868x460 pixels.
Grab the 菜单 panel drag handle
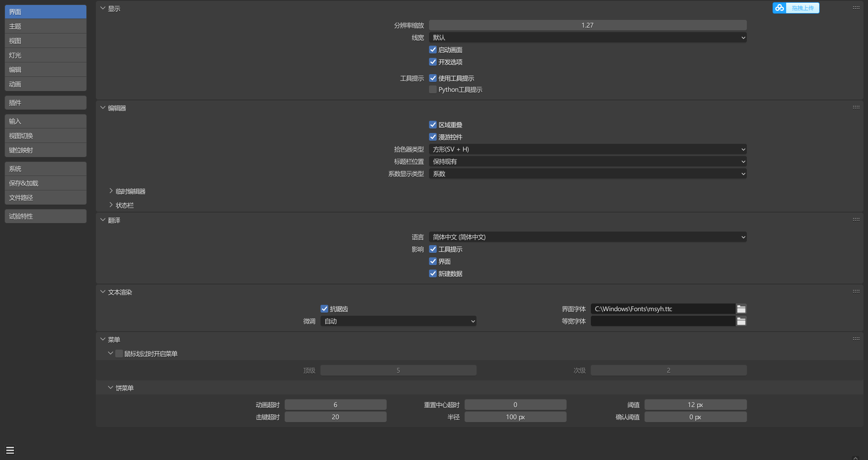click(x=856, y=339)
